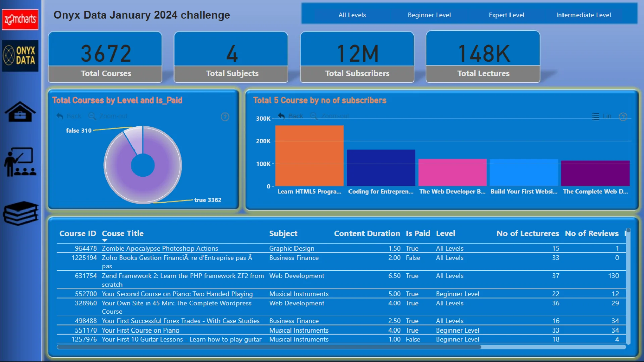Select the dark blue Coding for Entrepreneurs bar
This screenshot has width=644, height=362.
(x=381, y=168)
